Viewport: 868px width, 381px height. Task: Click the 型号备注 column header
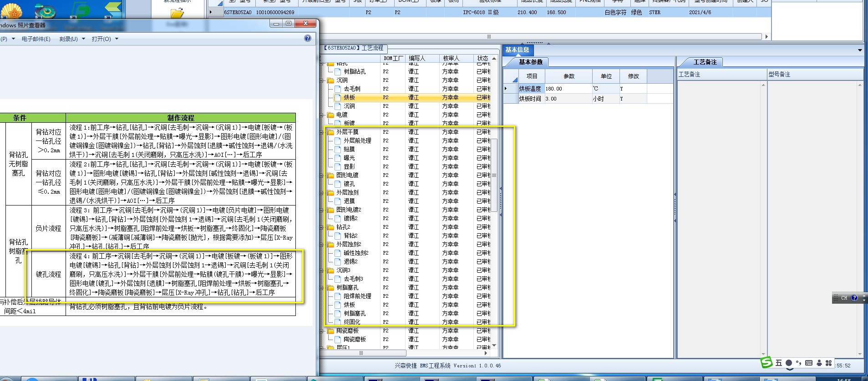tap(815, 74)
